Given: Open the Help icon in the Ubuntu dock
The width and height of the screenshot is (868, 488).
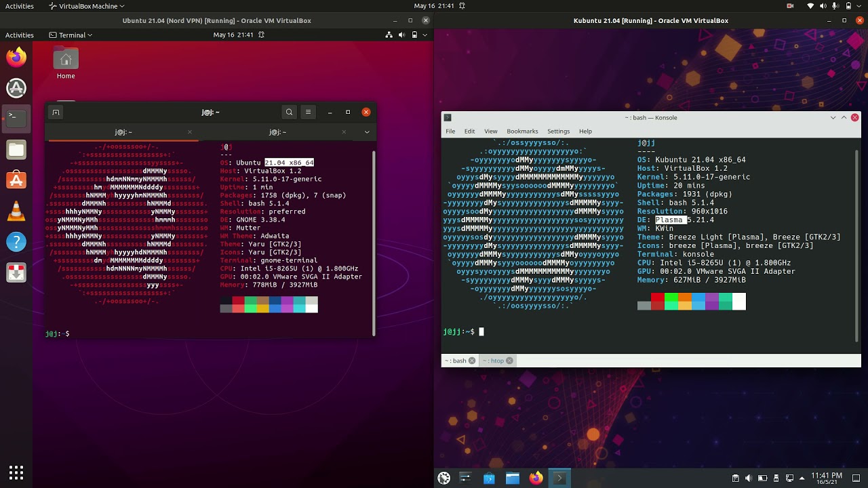Looking at the screenshot, I should [16, 242].
